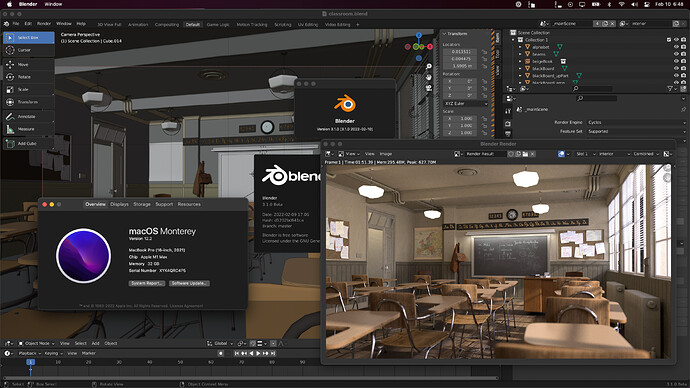Hide the alphabet object in viewport
This screenshot has height=388, width=690.
click(676, 47)
